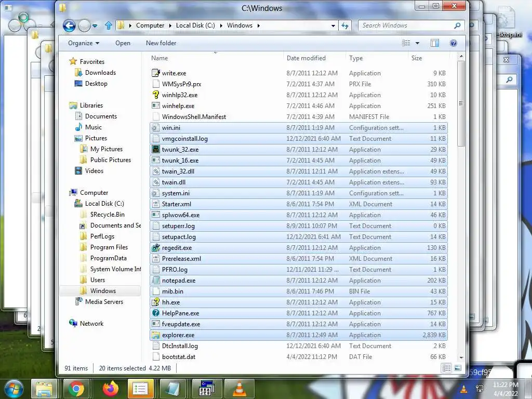Viewport: 532px width, 399px height.
Task: Click Computer in the address bar
Action: (150, 25)
